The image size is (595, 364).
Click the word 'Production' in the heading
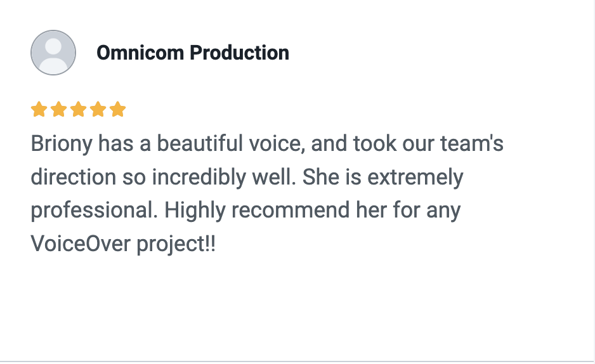coord(240,53)
